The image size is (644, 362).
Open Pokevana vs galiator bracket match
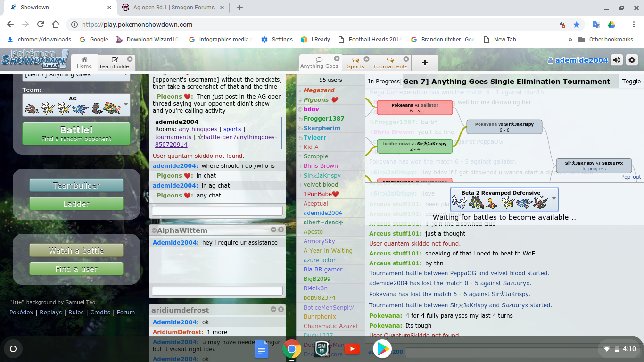[415, 107]
